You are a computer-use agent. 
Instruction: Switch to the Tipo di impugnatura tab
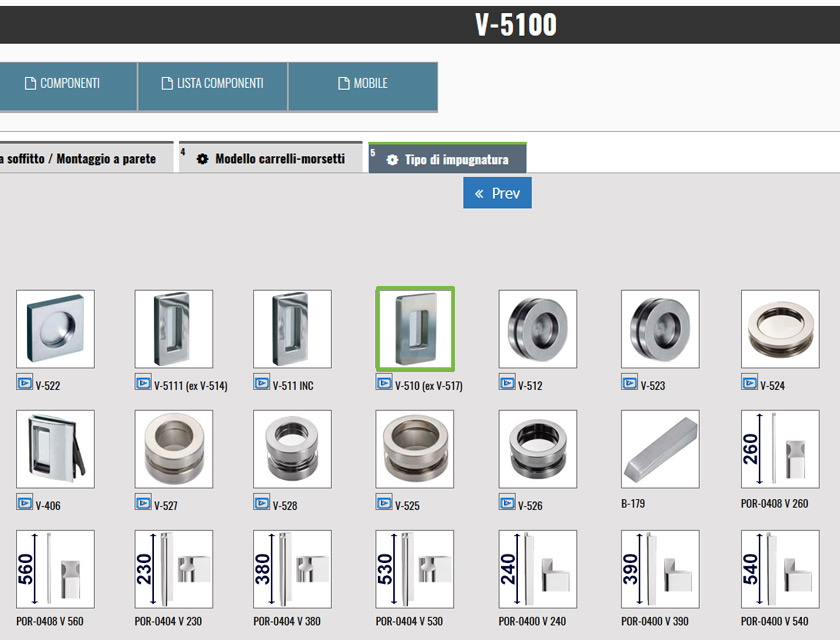point(447,159)
